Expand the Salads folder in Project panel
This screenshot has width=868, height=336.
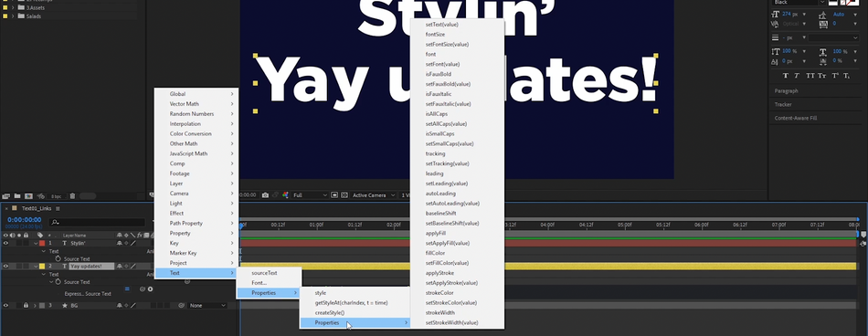13,16
